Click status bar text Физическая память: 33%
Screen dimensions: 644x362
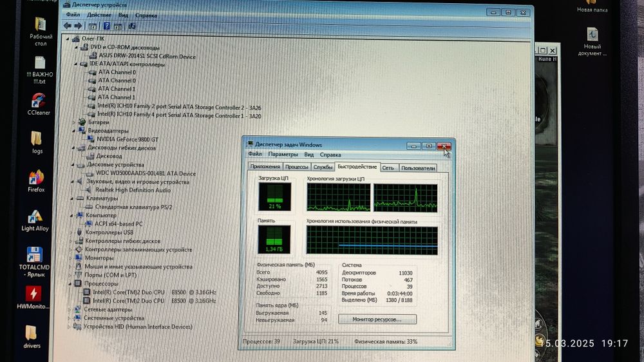386,341
